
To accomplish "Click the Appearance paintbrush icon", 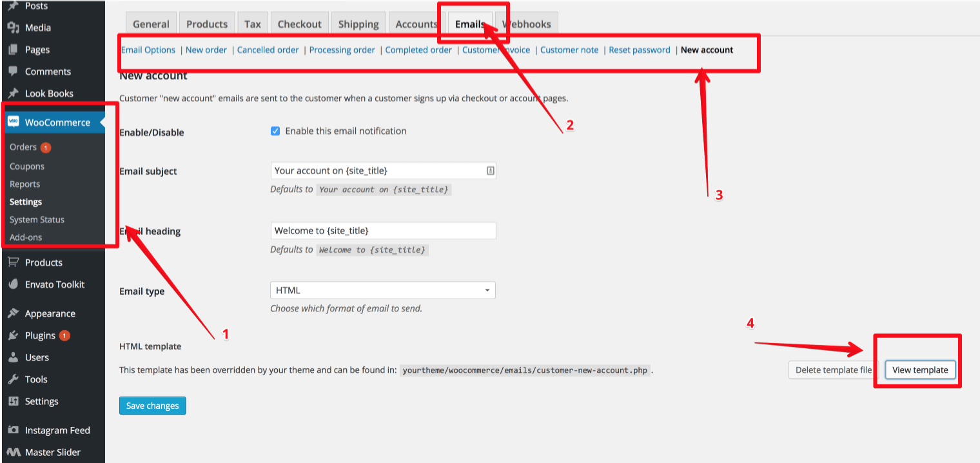I will click(x=13, y=313).
